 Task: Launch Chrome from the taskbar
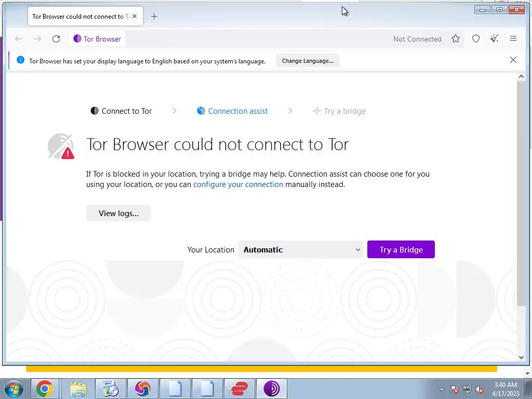pos(45,389)
